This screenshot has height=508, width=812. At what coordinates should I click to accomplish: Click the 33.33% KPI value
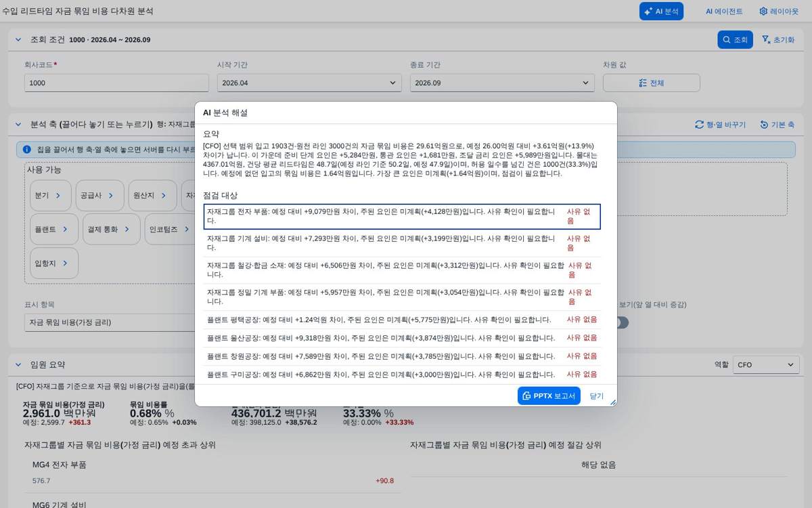[x=369, y=413]
